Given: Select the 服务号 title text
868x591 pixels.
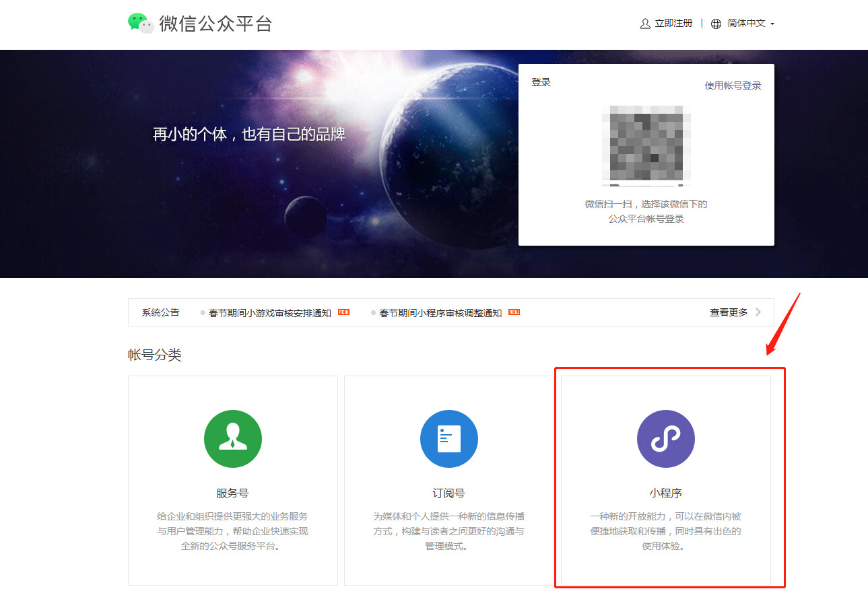Looking at the screenshot, I should (x=232, y=493).
